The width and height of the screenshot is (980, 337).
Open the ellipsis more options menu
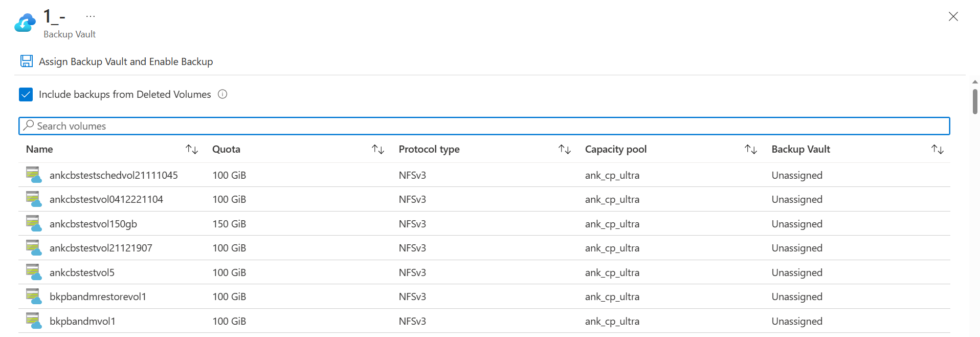[x=91, y=16]
